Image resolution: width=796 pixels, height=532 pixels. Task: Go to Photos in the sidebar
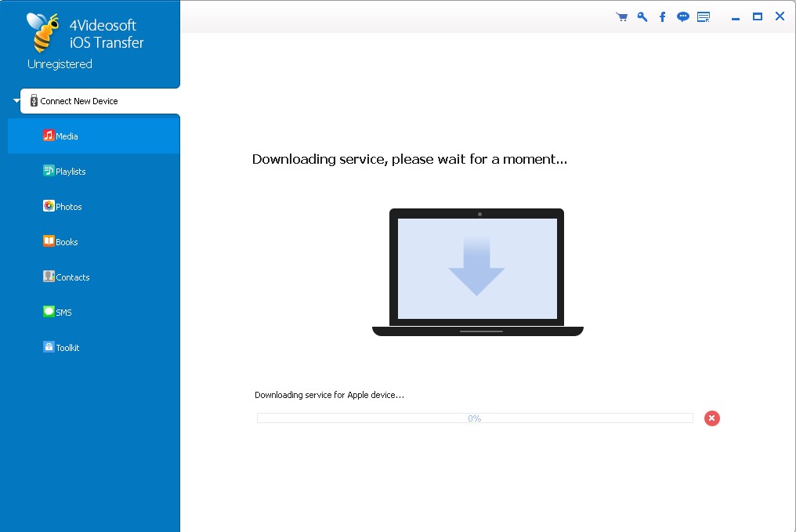click(x=68, y=207)
